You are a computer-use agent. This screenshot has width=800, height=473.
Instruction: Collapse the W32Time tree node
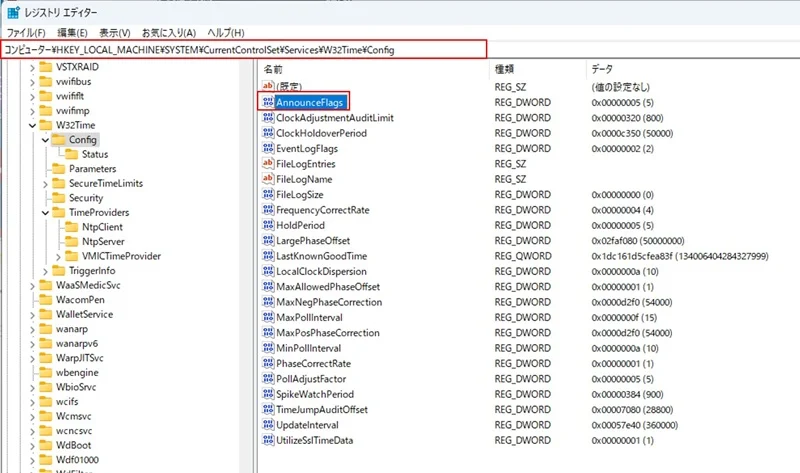coord(33,125)
